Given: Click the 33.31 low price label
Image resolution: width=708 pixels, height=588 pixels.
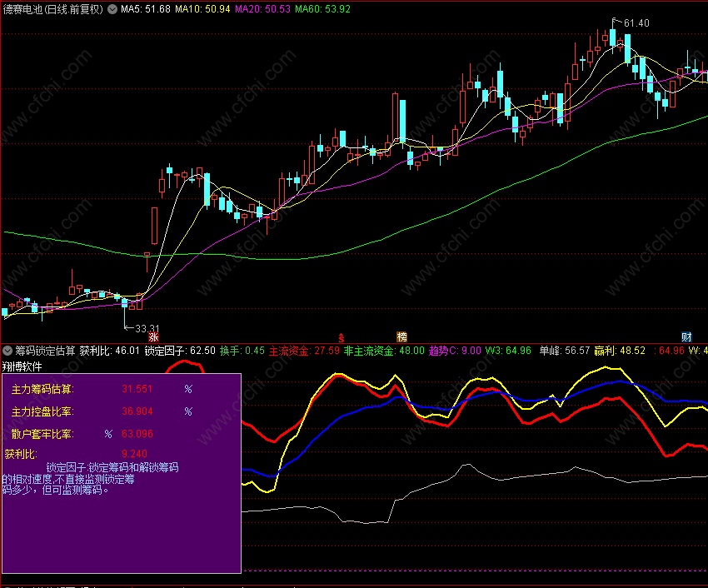Looking at the screenshot, I should (147, 328).
